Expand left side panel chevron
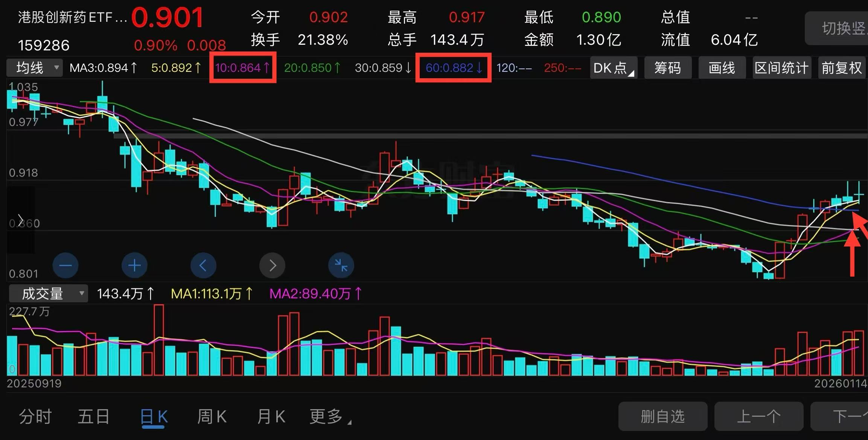This screenshot has width=868, height=440. (x=21, y=220)
